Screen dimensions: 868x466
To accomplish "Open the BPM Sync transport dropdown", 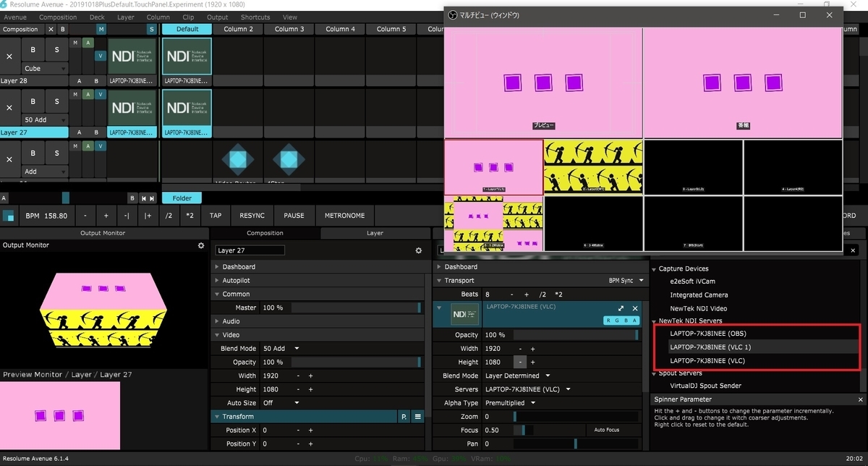I will 625,281.
